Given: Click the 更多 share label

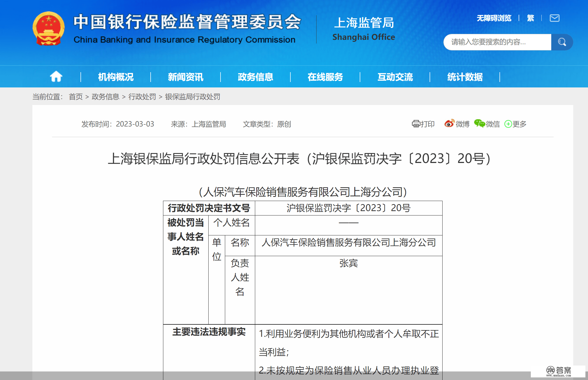Looking at the screenshot, I should point(519,124).
